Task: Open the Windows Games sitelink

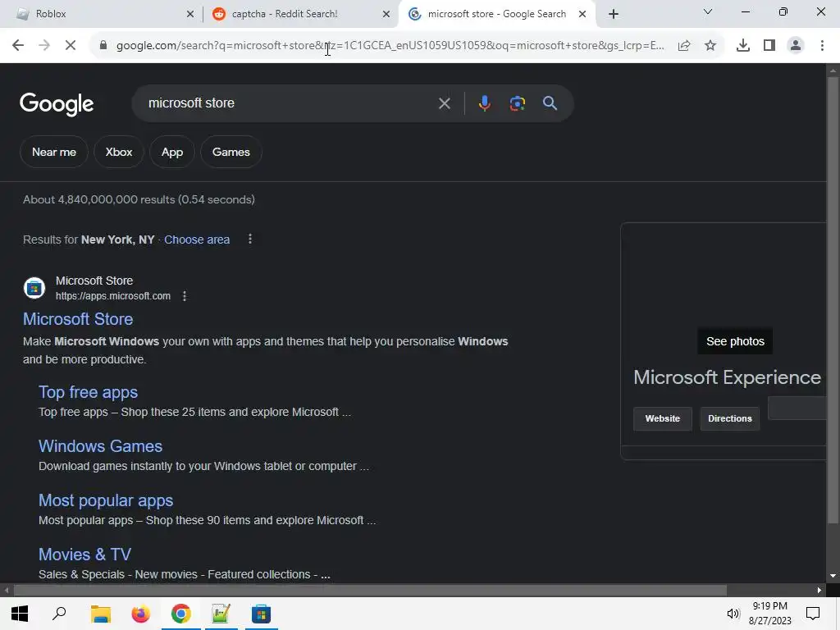Action: tap(100, 446)
